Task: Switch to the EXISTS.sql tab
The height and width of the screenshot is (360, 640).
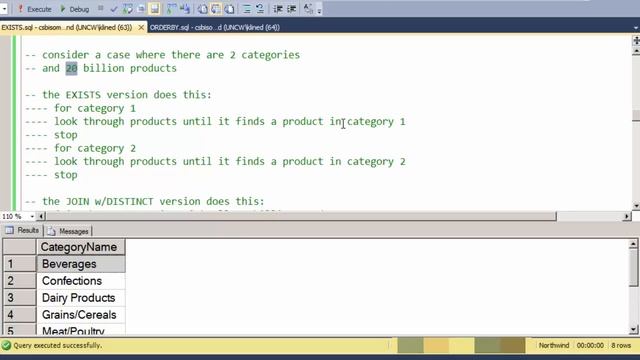Action: (x=67, y=27)
